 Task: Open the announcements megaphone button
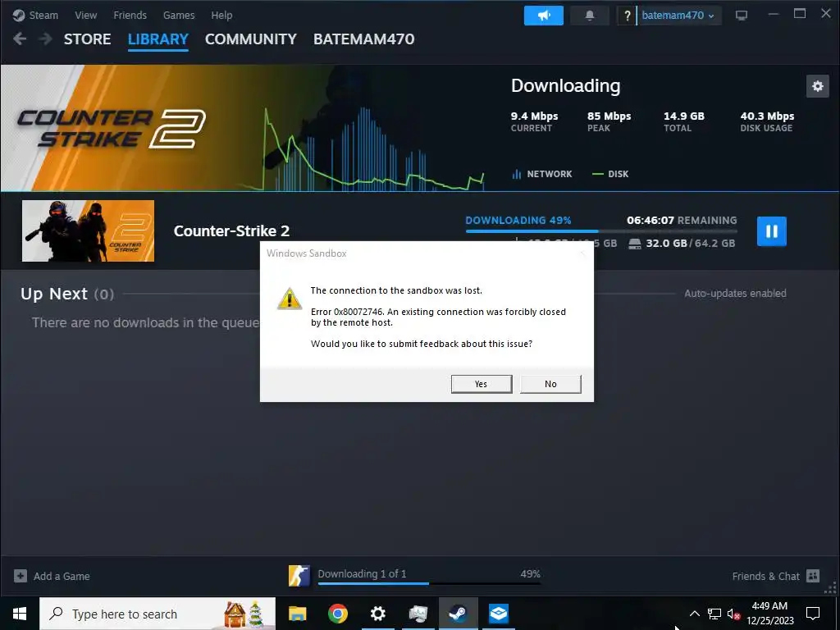point(544,16)
